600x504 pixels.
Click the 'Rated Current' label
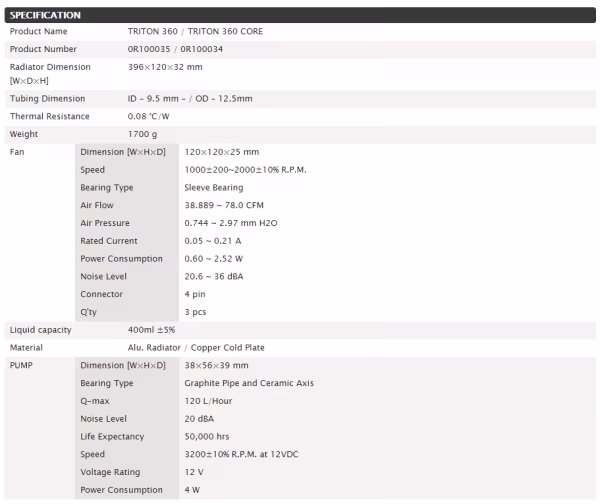pos(109,241)
